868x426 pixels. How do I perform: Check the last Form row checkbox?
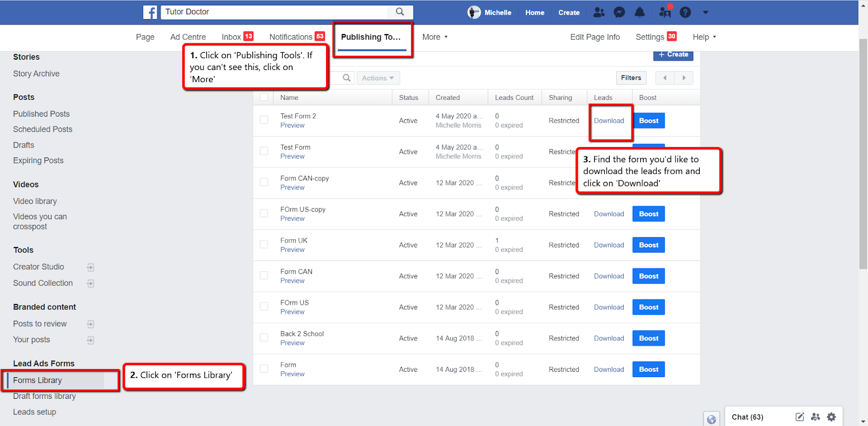[264, 368]
